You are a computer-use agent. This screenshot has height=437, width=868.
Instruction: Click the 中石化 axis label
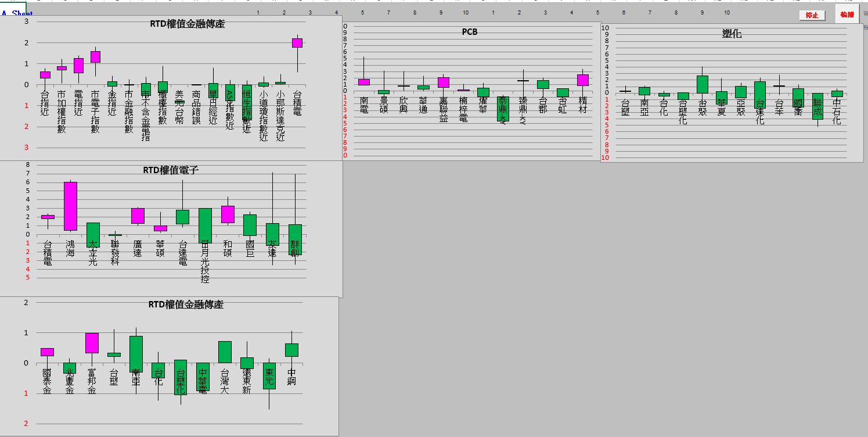click(837, 112)
